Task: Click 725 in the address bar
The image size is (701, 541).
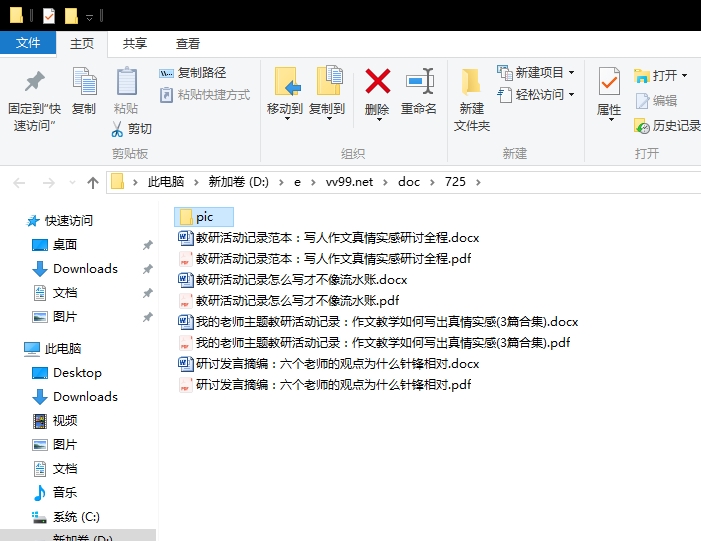Action: coord(455,182)
